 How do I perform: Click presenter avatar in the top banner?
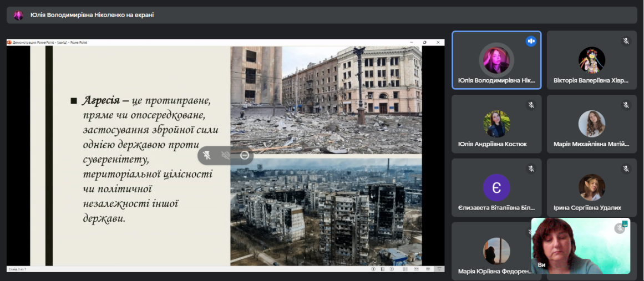pos(18,15)
